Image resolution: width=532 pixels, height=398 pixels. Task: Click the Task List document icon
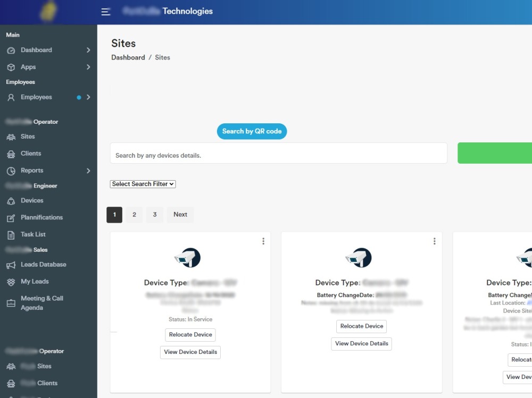(x=11, y=235)
